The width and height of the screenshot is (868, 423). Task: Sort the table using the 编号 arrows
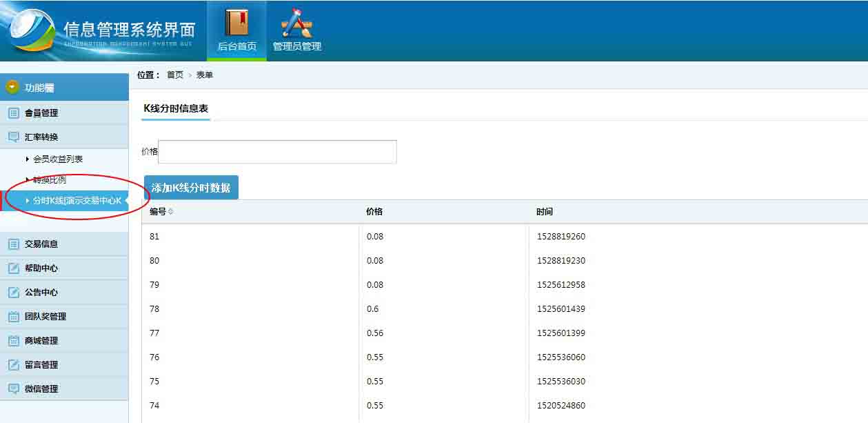coord(171,212)
